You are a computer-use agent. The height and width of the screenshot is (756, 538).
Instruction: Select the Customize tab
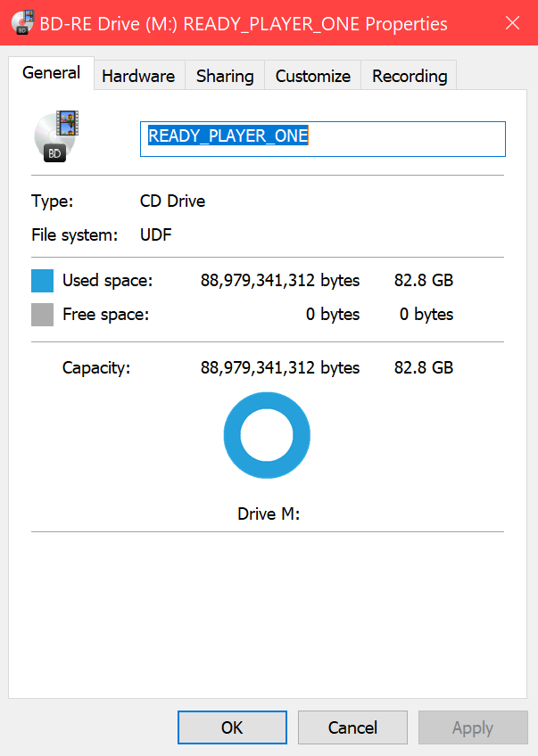click(311, 76)
